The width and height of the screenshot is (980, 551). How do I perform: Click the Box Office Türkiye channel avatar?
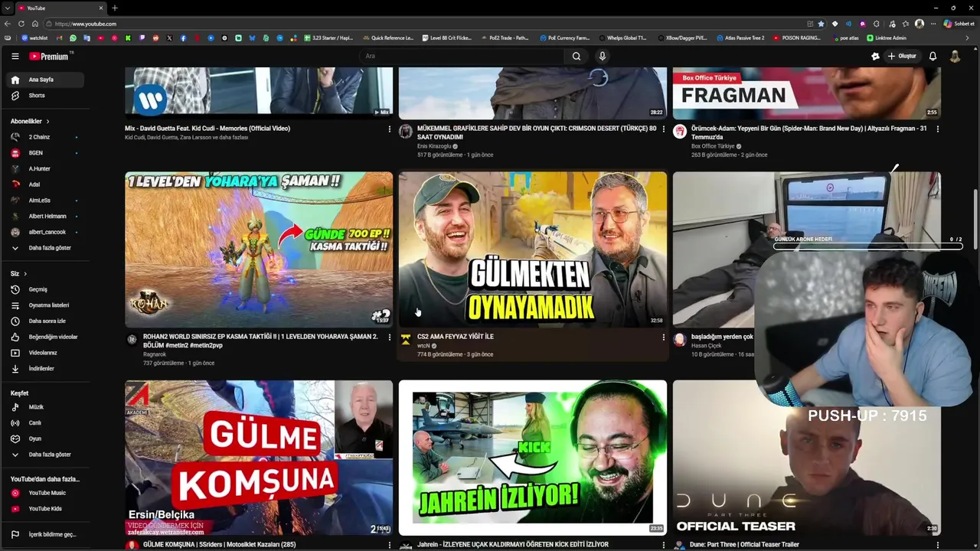(680, 132)
